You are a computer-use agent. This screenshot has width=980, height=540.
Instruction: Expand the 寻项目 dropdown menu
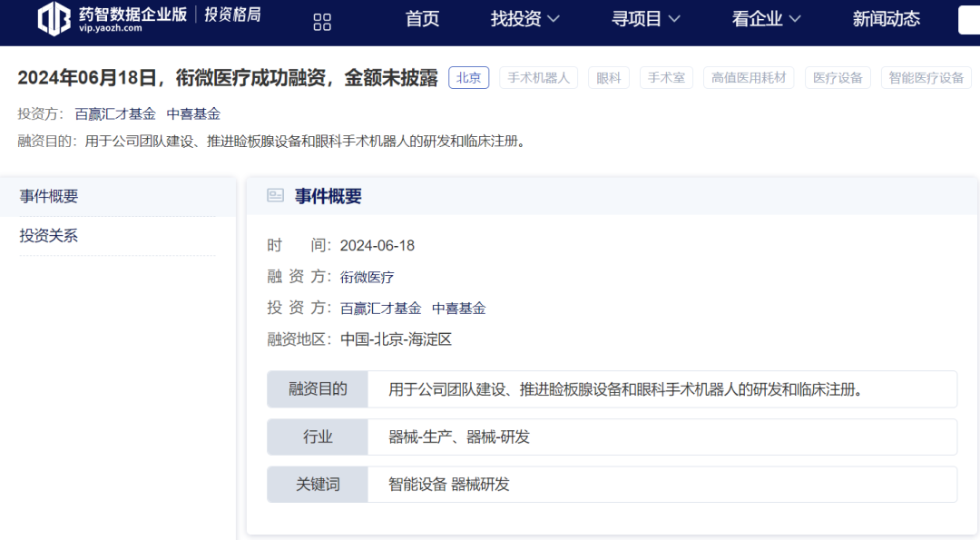[x=648, y=19]
